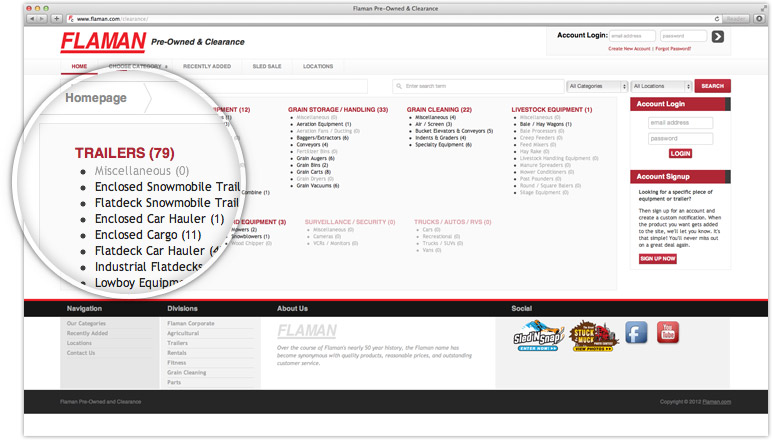This screenshot has height=440, width=772.
Task: Click sidebar password field
Action: click(680, 139)
